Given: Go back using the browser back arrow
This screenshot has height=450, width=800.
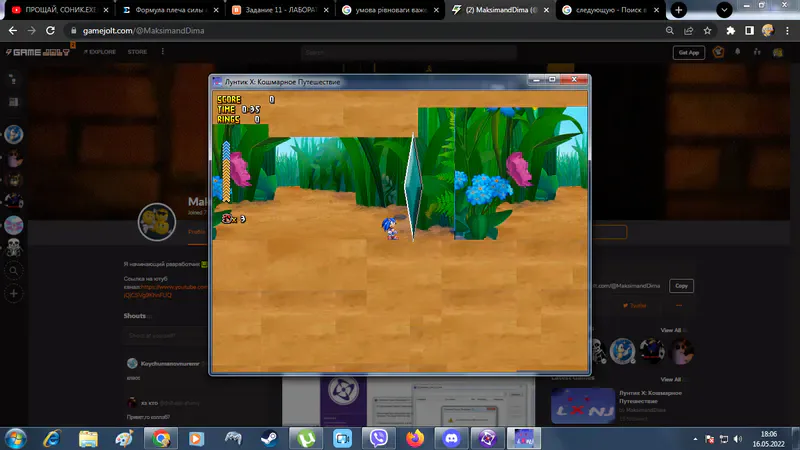Looking at the screenshot, I should 13,31.
